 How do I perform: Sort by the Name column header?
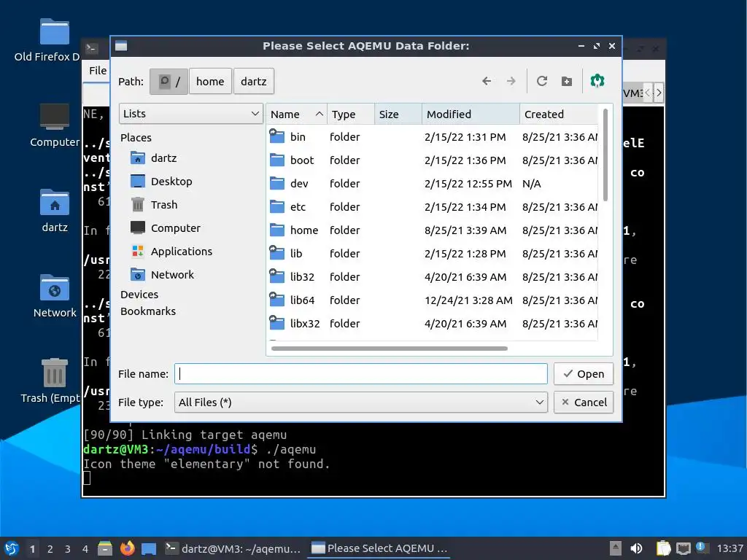pos(296,114)
